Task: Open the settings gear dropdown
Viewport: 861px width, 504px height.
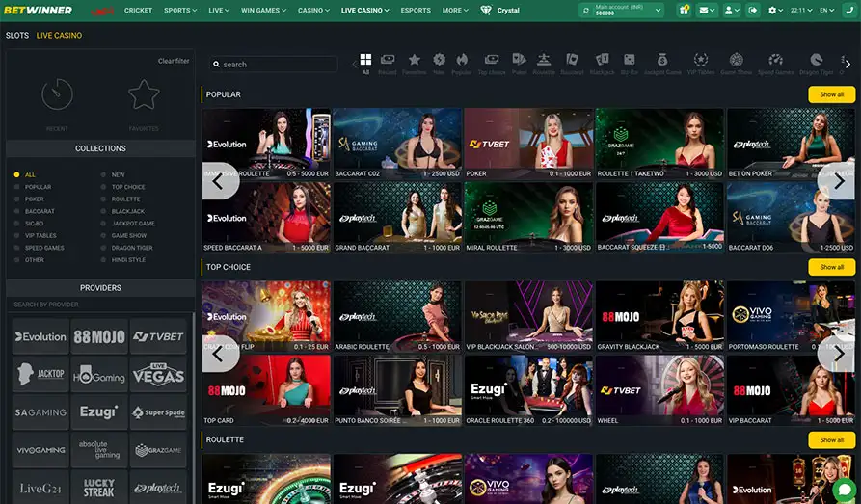Action: pyautogui.click(x=775, y=10)
